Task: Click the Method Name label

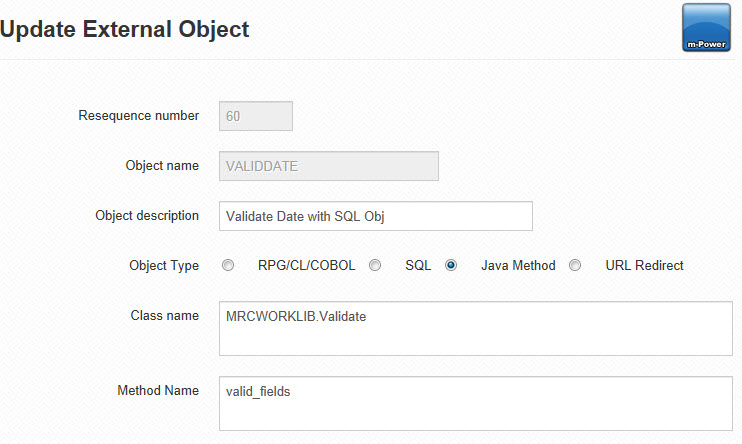Action: [158, 391]
